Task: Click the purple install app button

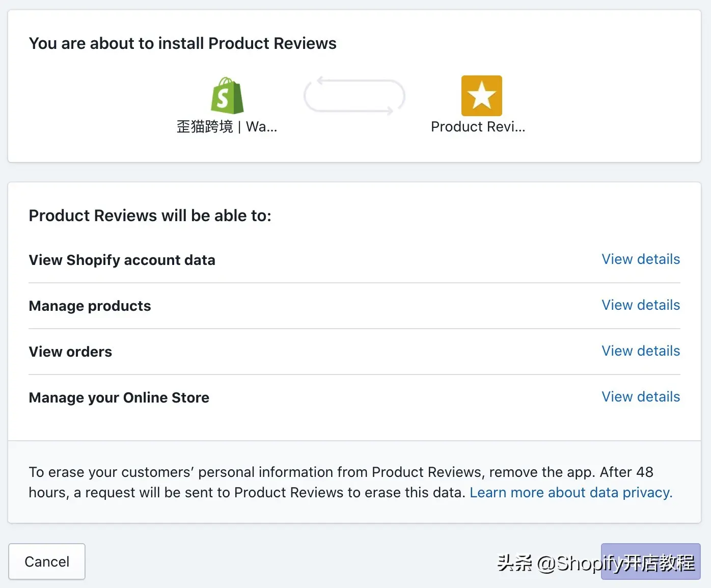Action: 650,562
